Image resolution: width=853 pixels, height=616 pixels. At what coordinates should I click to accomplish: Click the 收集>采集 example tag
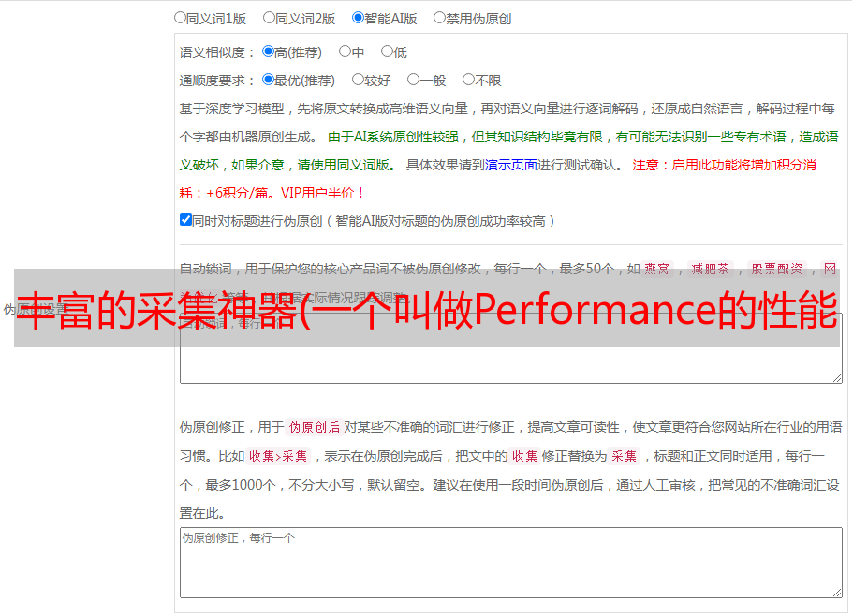(x=278, y=456)
